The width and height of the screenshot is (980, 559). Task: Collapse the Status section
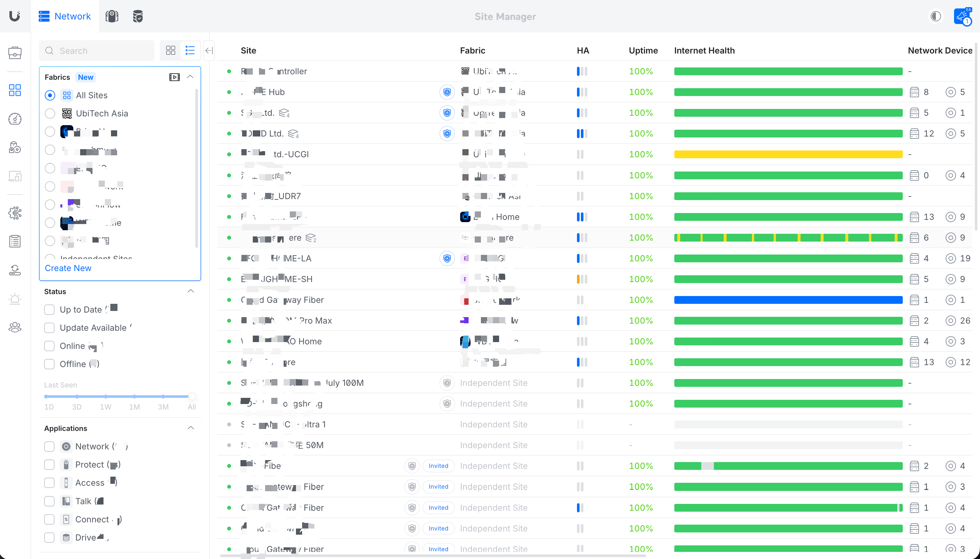tap(191, 291)
